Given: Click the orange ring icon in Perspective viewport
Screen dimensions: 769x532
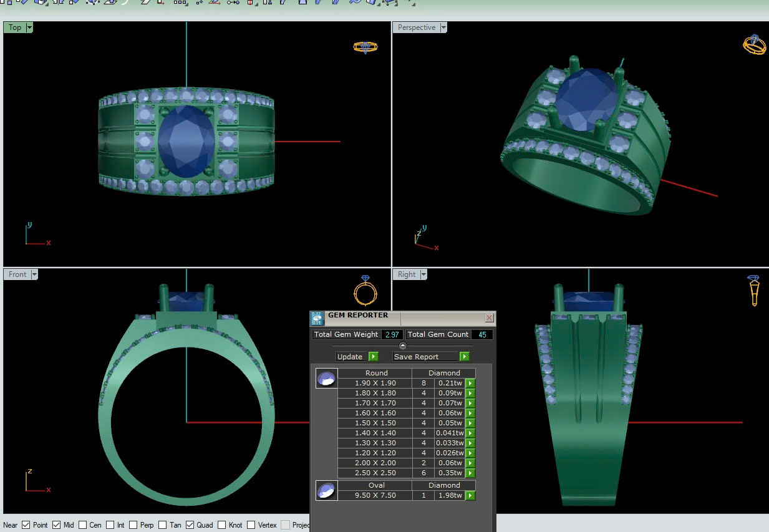Looking at the screenshot, I should coord(754,45).
